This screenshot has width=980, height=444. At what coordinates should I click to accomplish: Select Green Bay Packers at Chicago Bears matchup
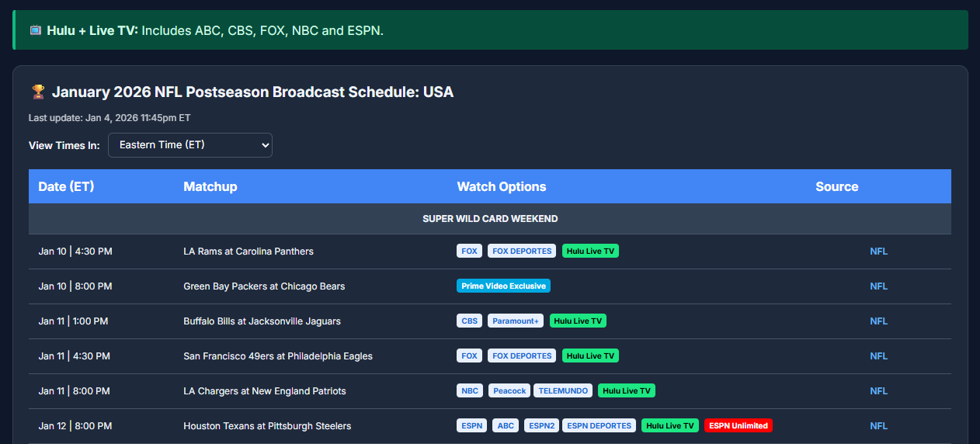click(264, 286)
